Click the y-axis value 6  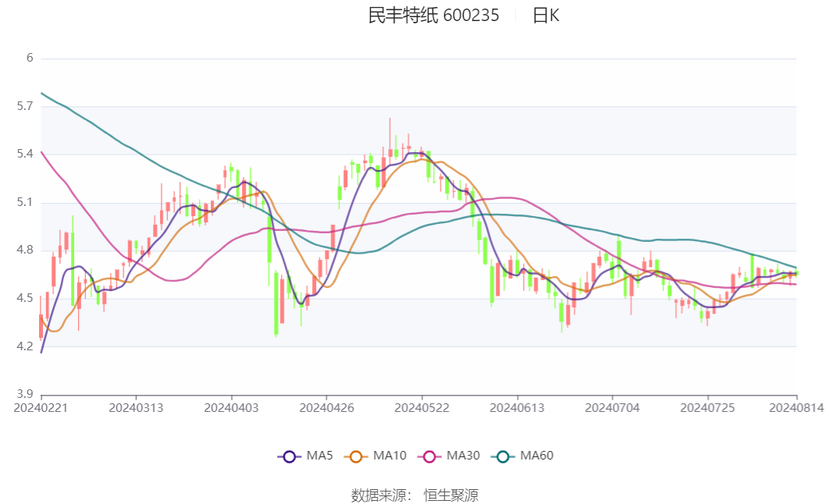click(x=30, y=58)
